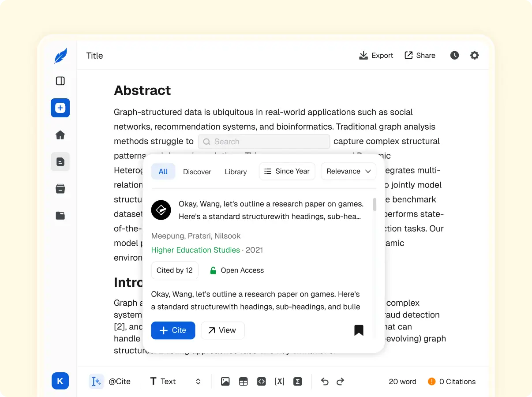The image size is (532, 397).
Task: Toggle the bookmark on the search result
Action: [x=359, y=330]
